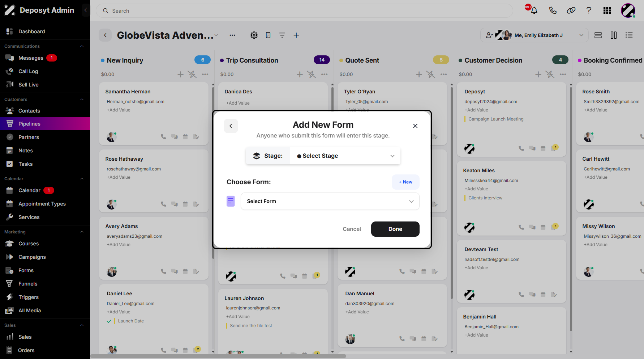Click the pipeline ellipsis menu beside title
The width and height of the screenshot is (644, 359).
click(232, 35)
